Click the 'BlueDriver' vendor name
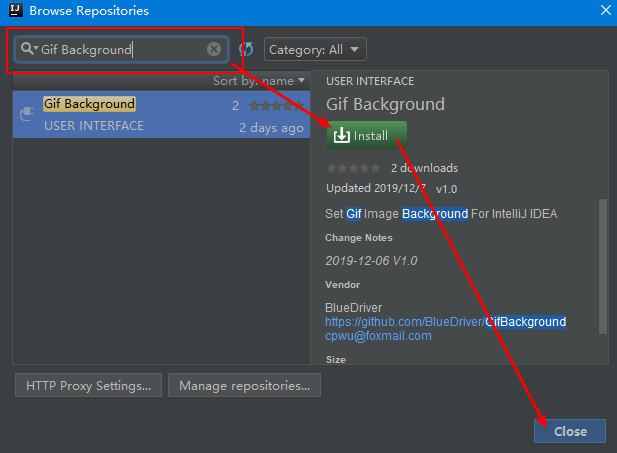 tap(353, 307)
